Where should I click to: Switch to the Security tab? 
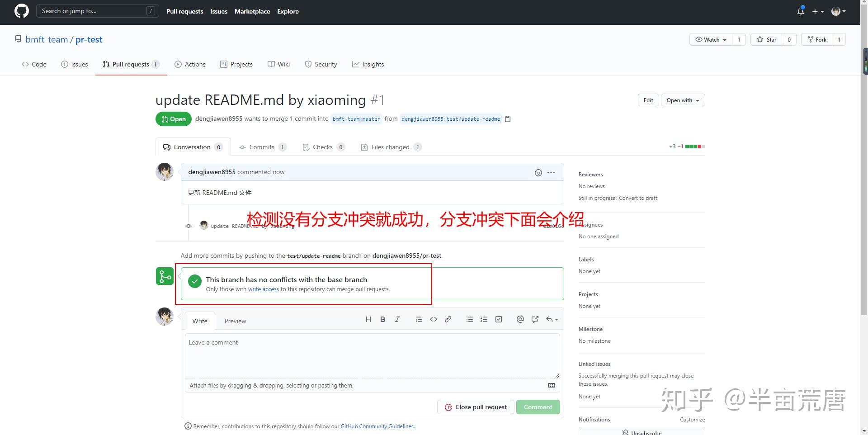point(321,64)
